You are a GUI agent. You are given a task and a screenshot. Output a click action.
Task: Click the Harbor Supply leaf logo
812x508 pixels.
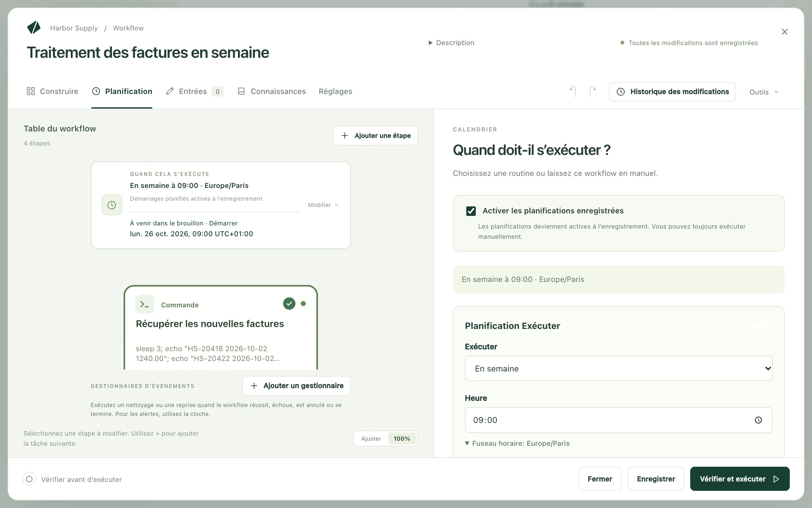34,28
